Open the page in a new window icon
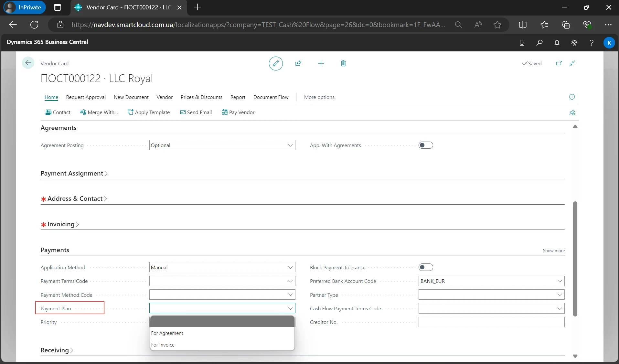 tap(559, 63)
